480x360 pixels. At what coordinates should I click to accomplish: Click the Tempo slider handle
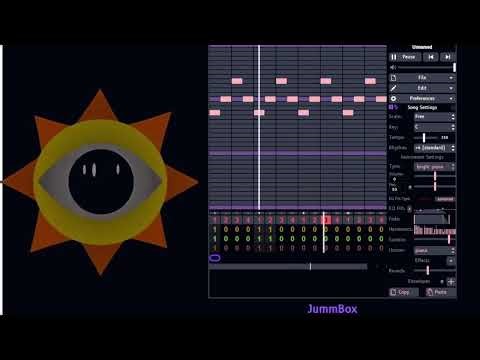424,137
